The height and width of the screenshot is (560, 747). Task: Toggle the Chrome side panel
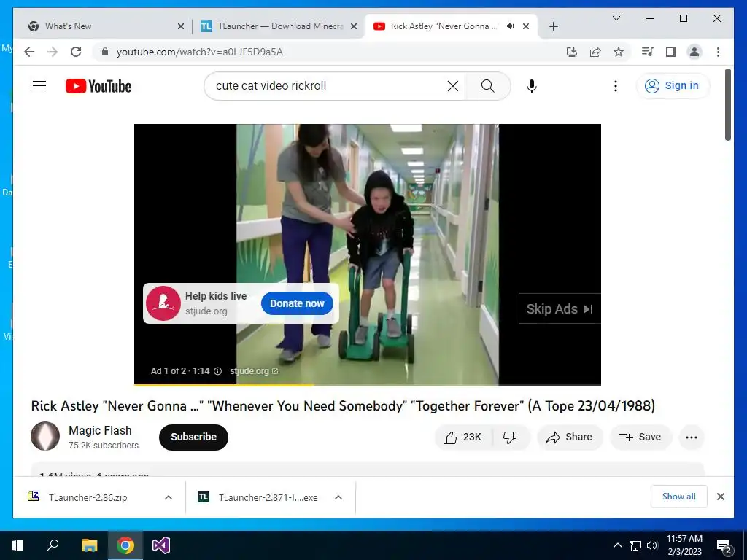(671, 52)
